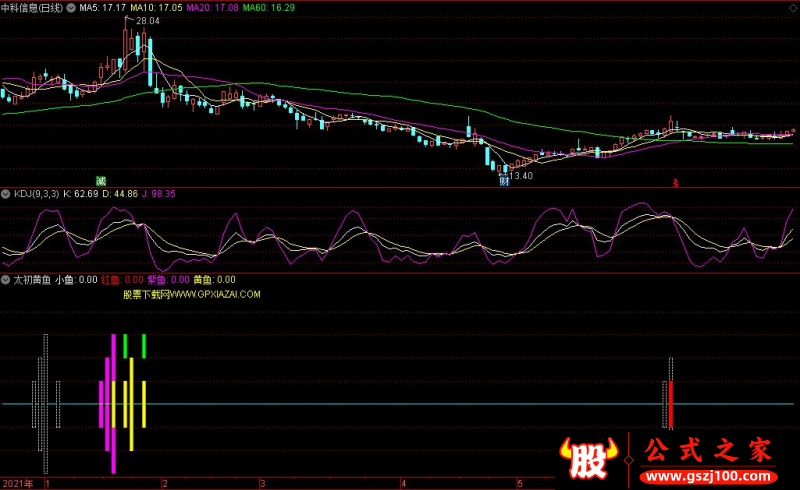This screenshot has width=800, height=490.
Task: Click the diamond icon at top-right corner
Action: click(x=793, y=8)
